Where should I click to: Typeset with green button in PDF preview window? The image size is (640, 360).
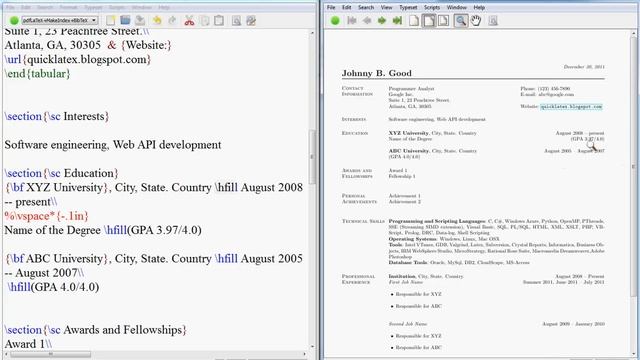[x=335, y=20]
